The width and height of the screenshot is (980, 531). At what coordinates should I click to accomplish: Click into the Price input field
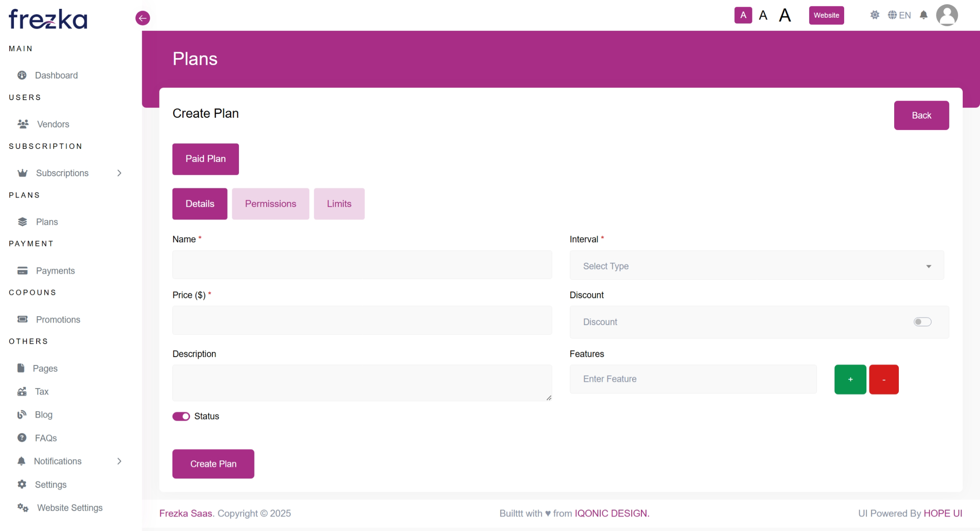pyautogui.click(x=362, y=321)
